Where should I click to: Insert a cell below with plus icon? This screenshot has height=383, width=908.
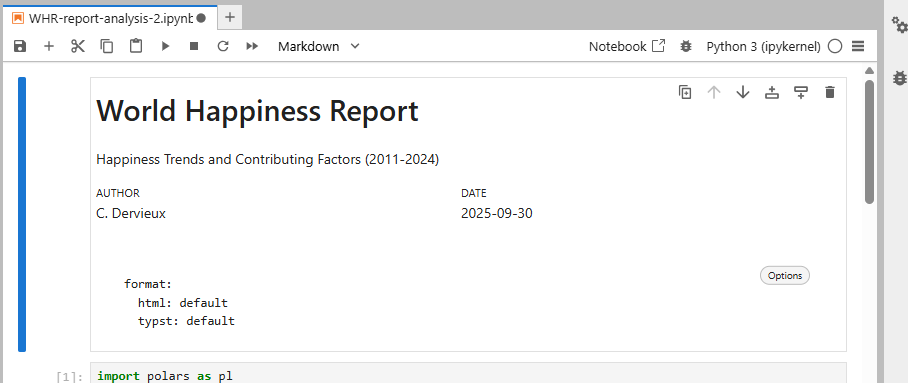click(49, 46)
